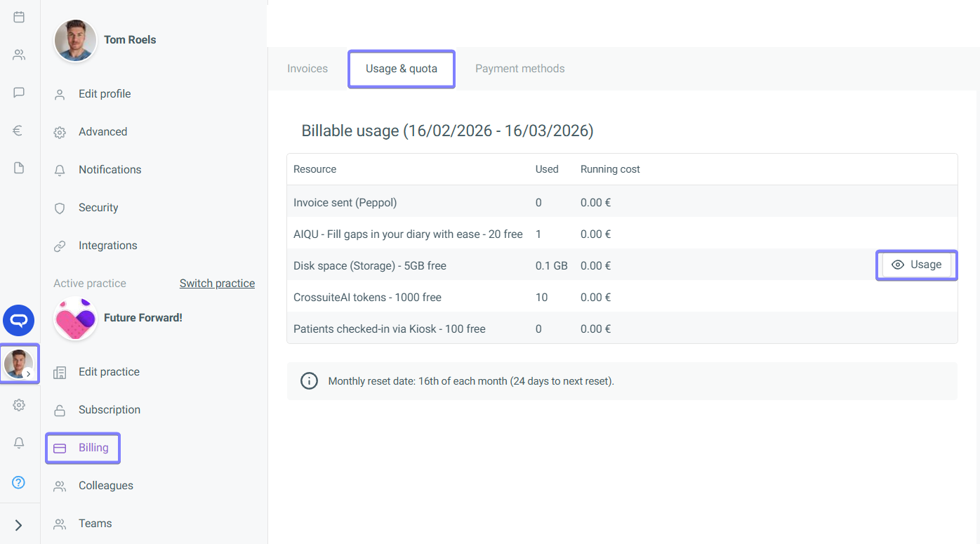Screen dimensions: 980x544
Task: Open the settings gear icon
Action: [19, 405]
